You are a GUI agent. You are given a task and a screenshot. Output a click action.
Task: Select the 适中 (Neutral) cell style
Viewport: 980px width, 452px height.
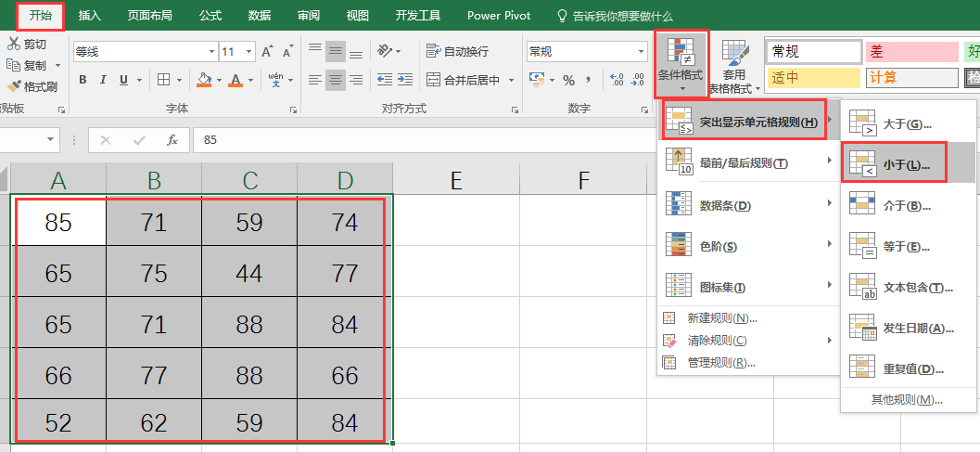814,78
